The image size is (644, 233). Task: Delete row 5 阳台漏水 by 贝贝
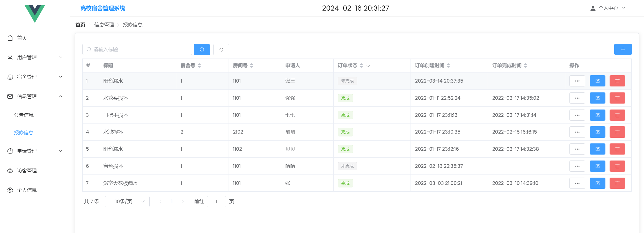click(617, 149)
